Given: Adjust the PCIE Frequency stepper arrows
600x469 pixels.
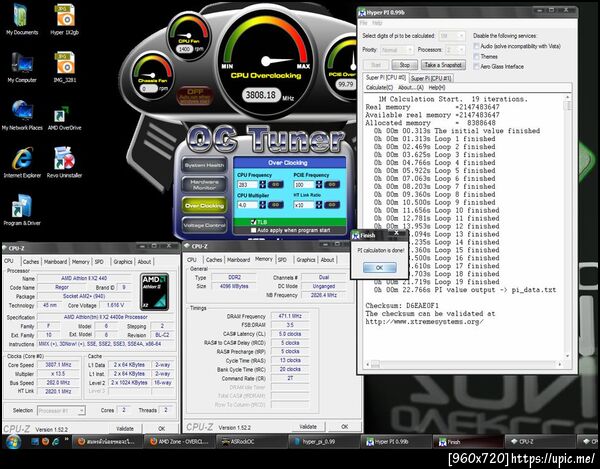Looking at the screenshot, I should click(x=319, y=184).
